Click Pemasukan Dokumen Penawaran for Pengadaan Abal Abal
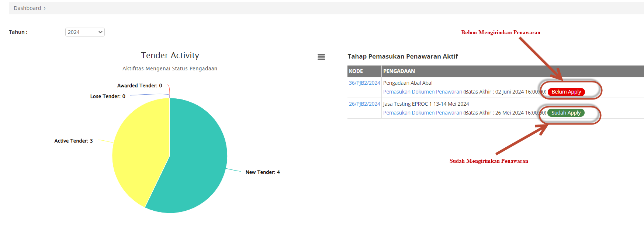The height and width of the screenshot is (249, 644). point(422,92)
